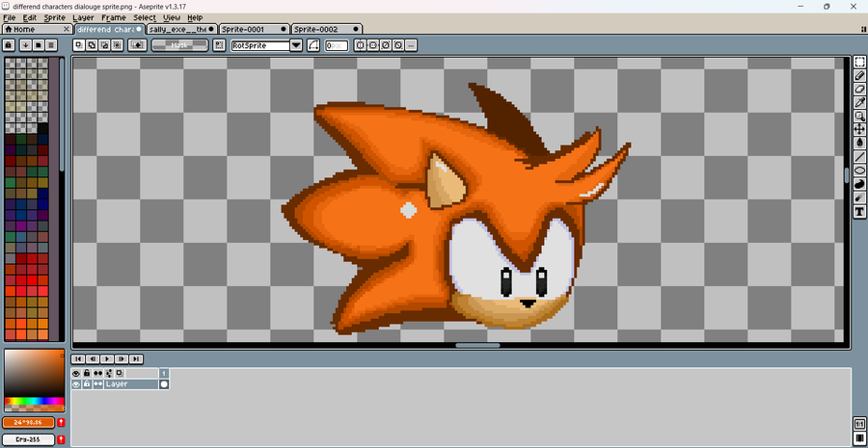868x448 pixels.
Task: Open the Help menu
Action: pos(195,17)
